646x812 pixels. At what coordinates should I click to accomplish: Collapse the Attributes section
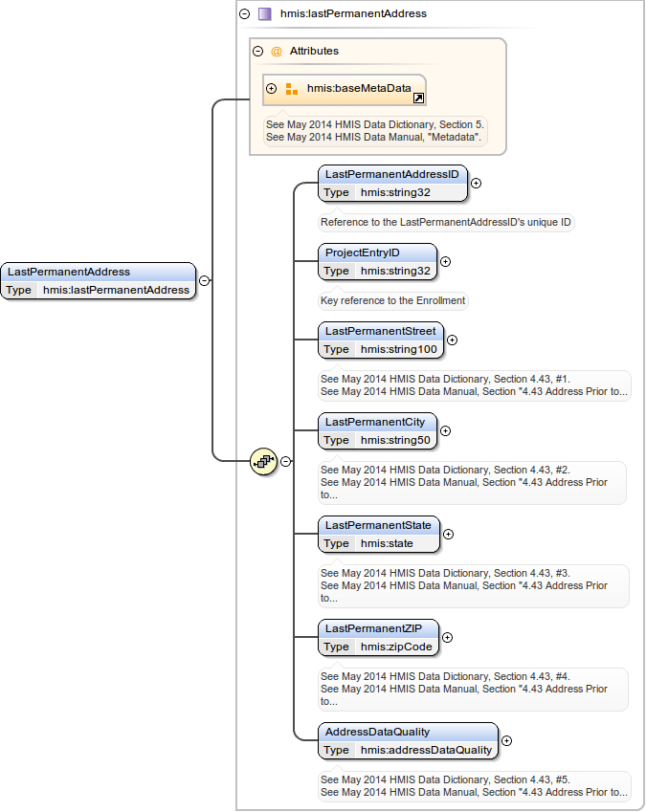click(257, 52)
